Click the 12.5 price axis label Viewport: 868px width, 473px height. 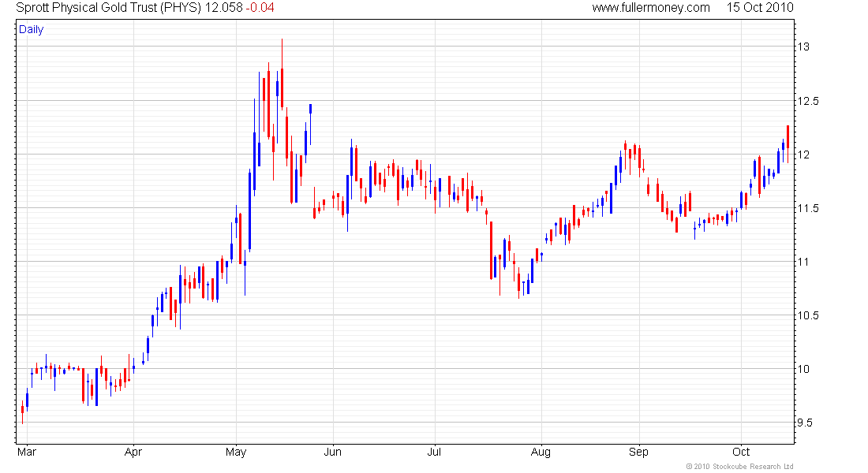coord(808,101)
